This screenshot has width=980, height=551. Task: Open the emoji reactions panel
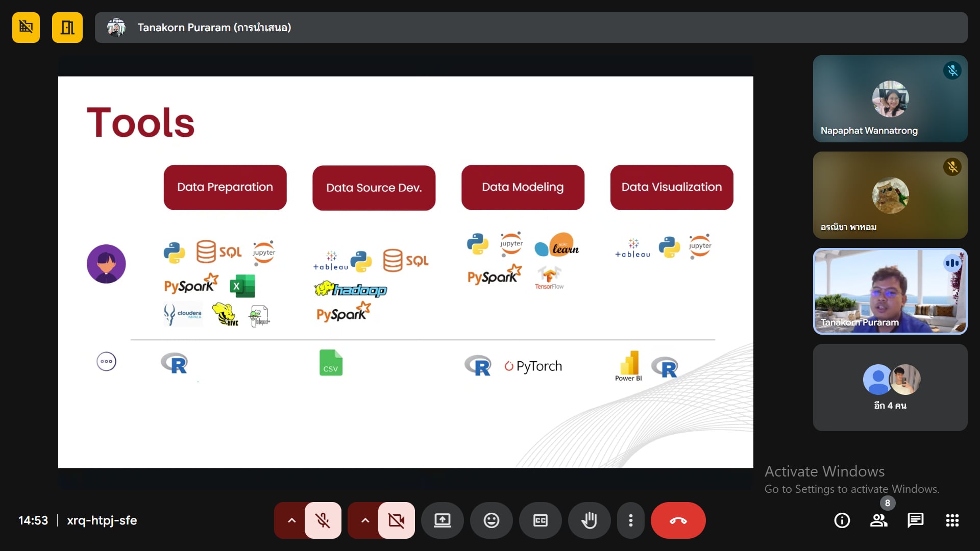tap(491, 520)
